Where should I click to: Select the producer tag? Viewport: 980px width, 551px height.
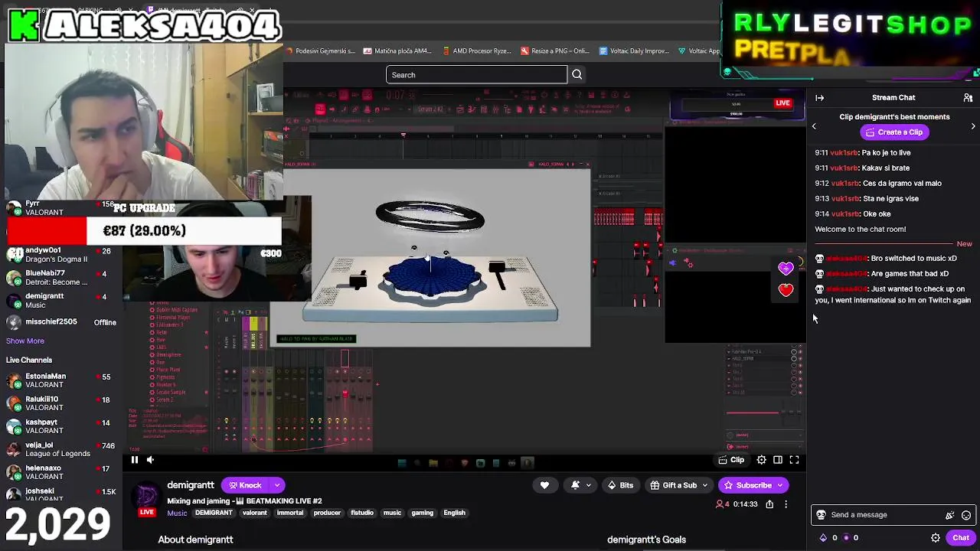point(327,513)
